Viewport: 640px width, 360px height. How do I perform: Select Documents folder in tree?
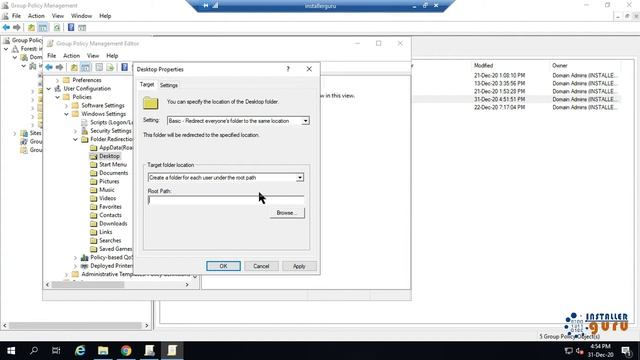coord(113,173)
